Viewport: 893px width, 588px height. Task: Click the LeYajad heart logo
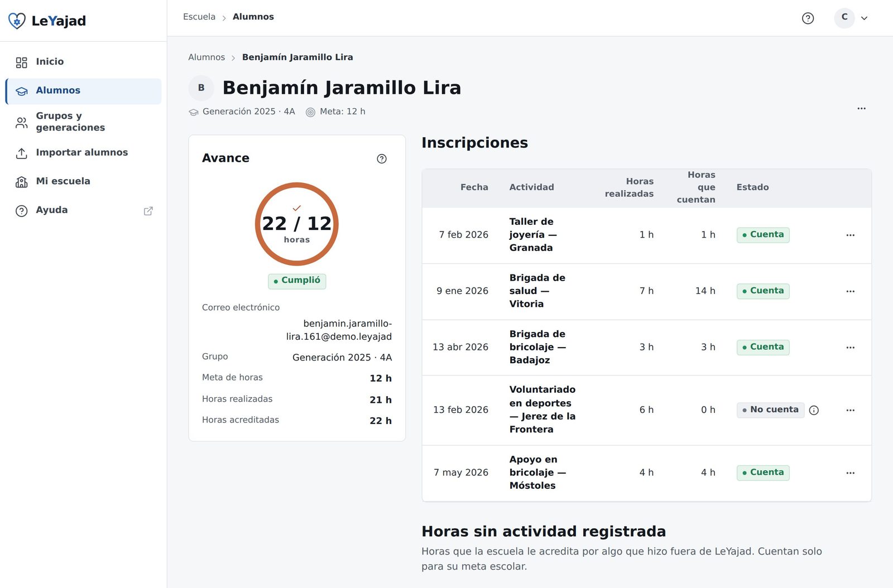(17, 21)
